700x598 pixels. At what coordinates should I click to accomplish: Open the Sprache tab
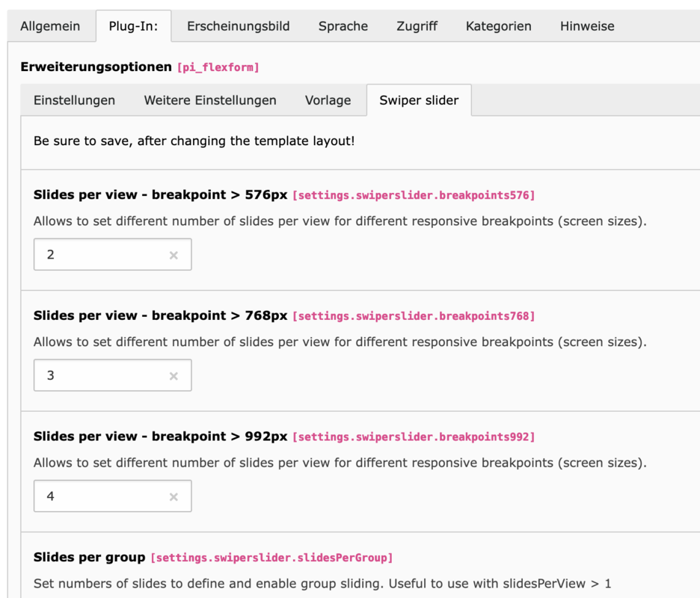click(x=343, y=26)
